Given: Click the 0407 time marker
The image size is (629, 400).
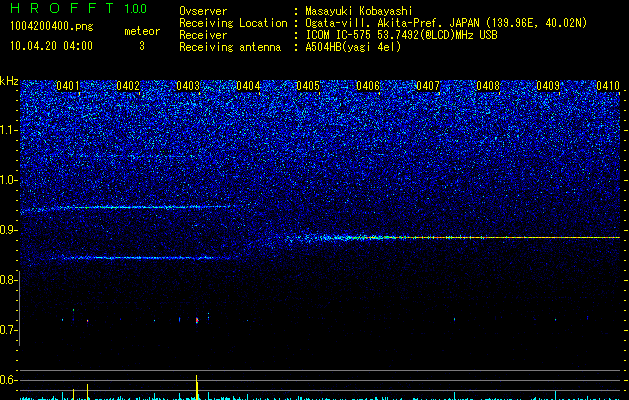Looking at the screenshot, I should pyautogui.click(x=428, y=86).
